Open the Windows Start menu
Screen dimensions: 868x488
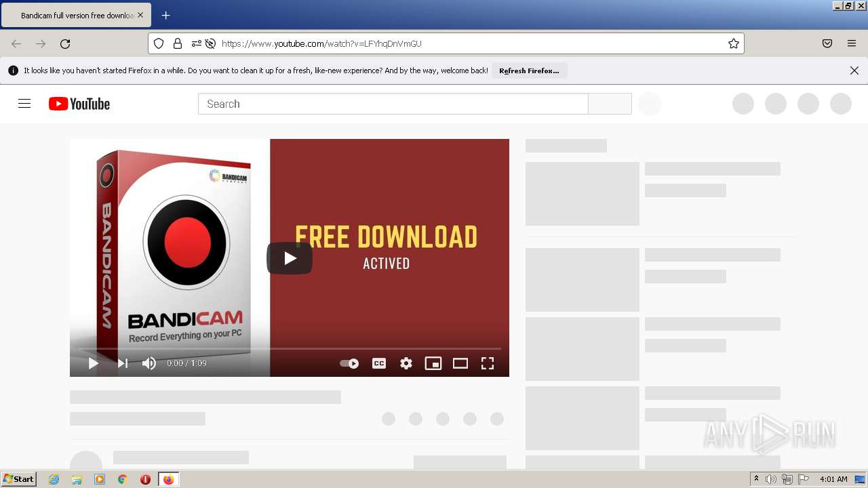[x=18, y=479]
